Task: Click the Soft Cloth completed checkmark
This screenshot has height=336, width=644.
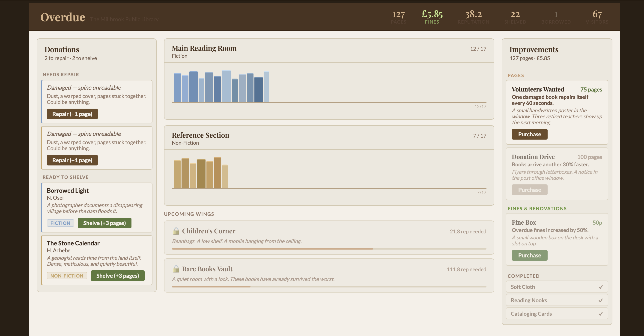Action: click(600, 287)
